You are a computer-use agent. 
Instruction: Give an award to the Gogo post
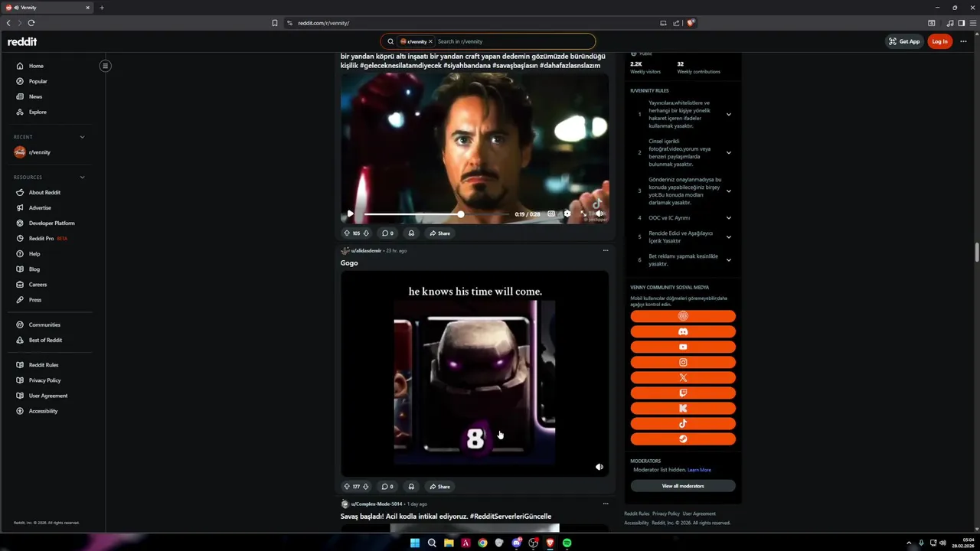pos(411,486)
